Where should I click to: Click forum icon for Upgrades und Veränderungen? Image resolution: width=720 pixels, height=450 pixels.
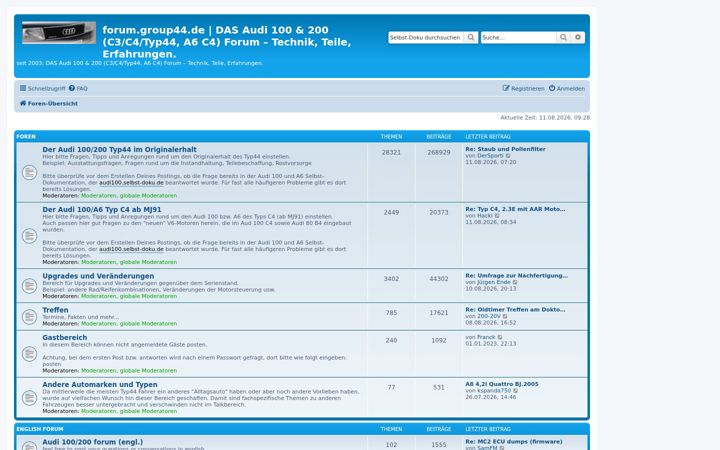pos(29,286)
